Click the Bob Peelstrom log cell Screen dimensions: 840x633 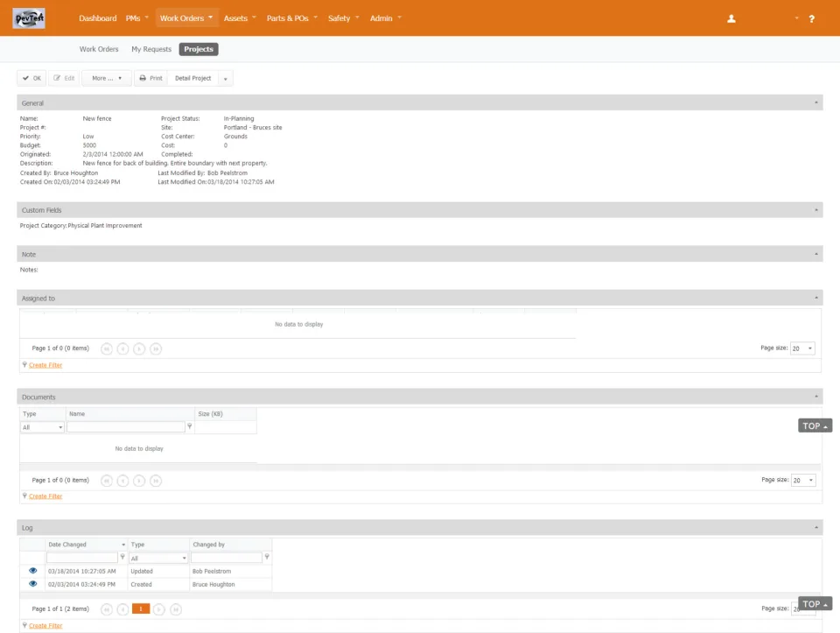[x=231, y=572]
